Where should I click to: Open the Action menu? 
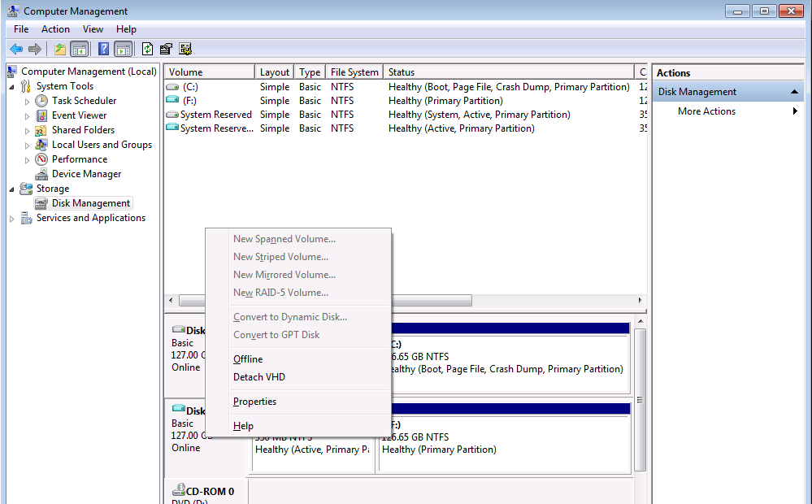click(55, 28)
